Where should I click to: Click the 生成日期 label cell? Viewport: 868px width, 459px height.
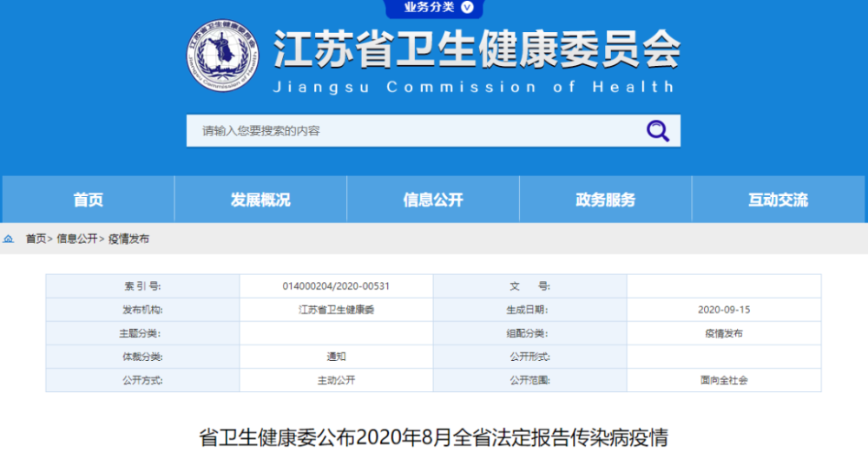(x=529, y=310)
